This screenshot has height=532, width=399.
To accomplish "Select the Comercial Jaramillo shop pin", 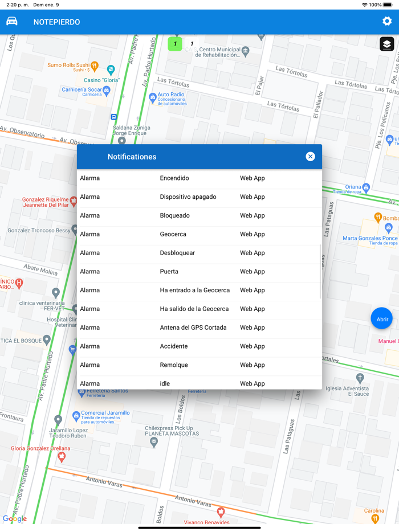I will tap(76, 416).
